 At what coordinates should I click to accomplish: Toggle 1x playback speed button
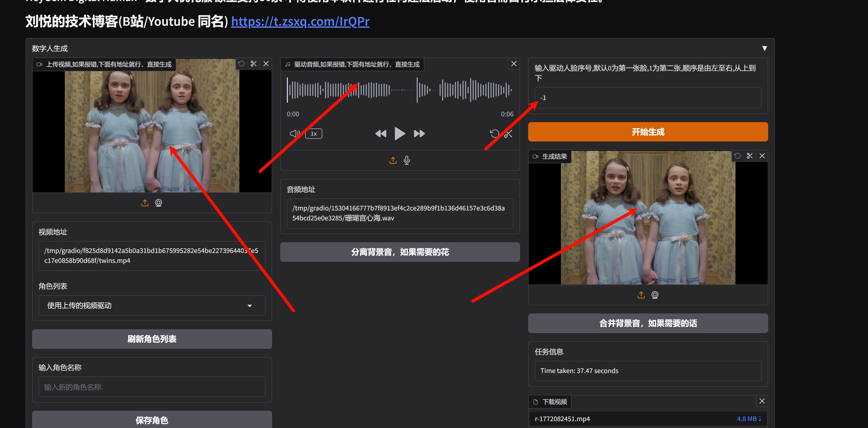pos(313,134)
